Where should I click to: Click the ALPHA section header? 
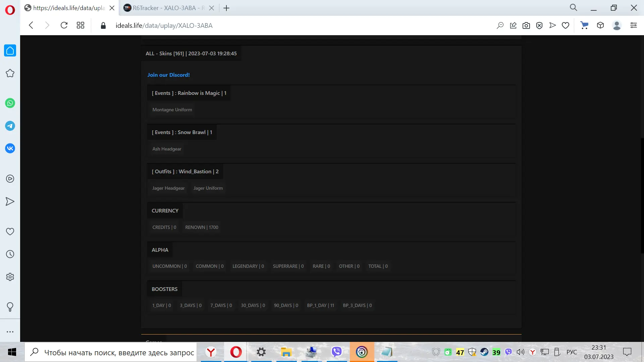point(160,250)
